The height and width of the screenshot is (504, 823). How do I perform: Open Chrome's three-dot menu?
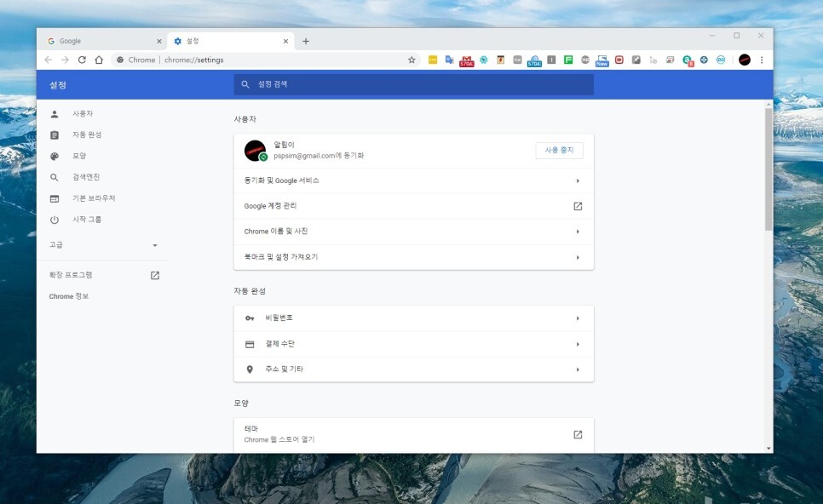(x=762, y=60)
